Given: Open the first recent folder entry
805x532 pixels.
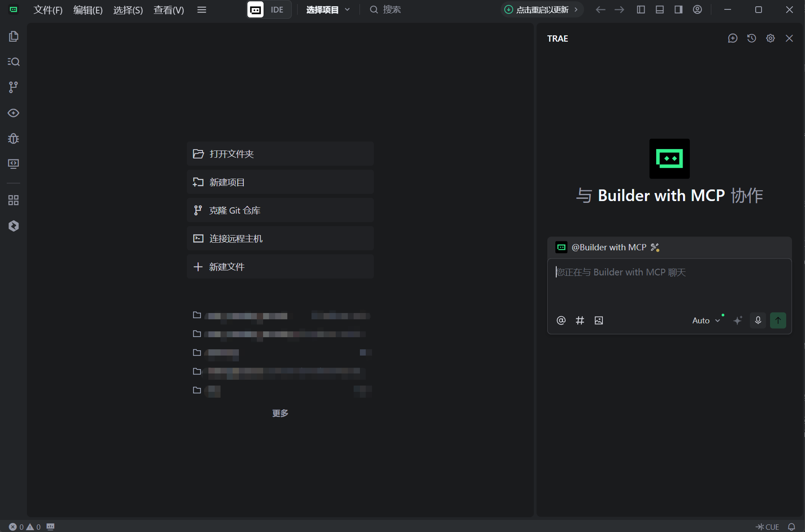Looking at the screenshot, I should (282, 315).
